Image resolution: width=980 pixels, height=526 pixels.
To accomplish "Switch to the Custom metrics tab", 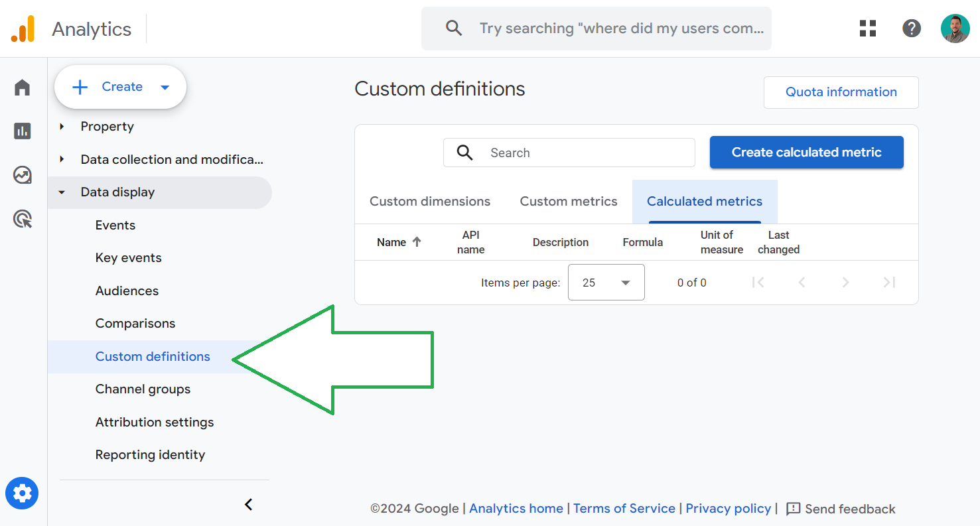I will (569, 202).
